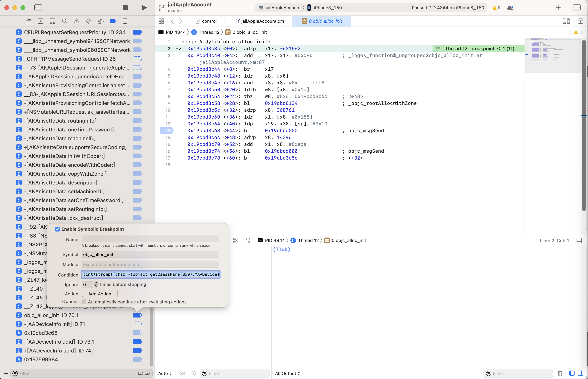Screen dimensions: 588x379
Task: Toggle the right inspector panel
Action: [x=577, y=8]
